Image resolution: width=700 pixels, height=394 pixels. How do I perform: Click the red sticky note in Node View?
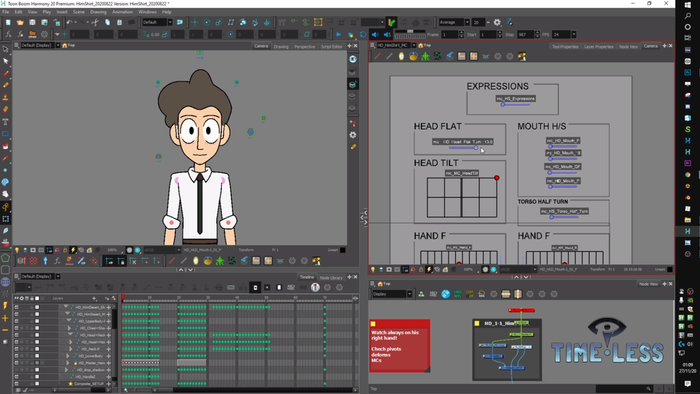pos(400,346)
